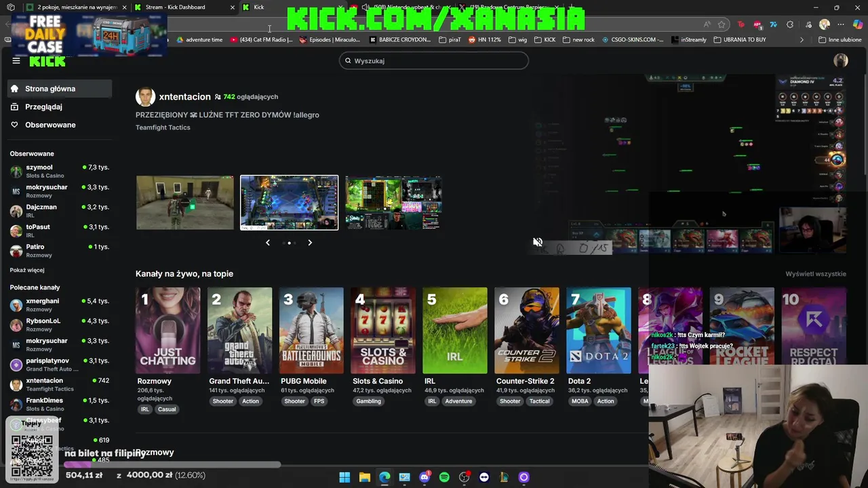Show previous featured stream in carousel

(x=268, y=243)
